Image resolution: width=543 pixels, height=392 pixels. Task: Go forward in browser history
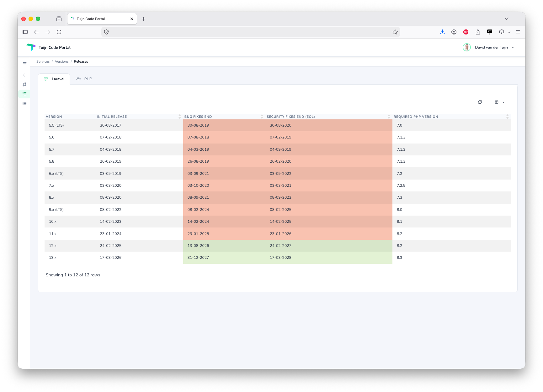tap(48, 32)
